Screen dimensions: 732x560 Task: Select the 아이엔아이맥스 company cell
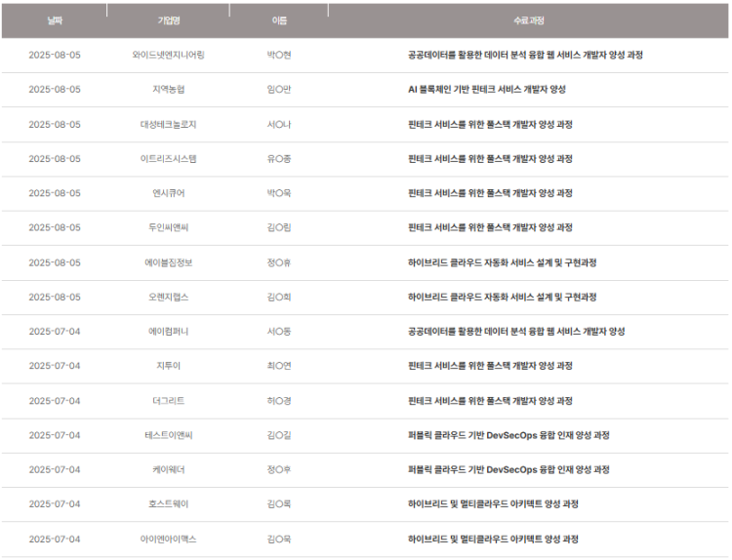pyautogui.click(x=169, y=539)
